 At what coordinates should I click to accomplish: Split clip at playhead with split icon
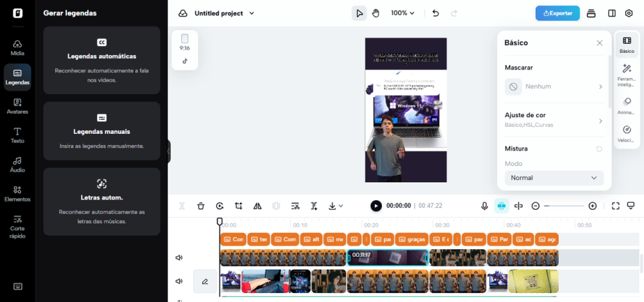point(182,206)
